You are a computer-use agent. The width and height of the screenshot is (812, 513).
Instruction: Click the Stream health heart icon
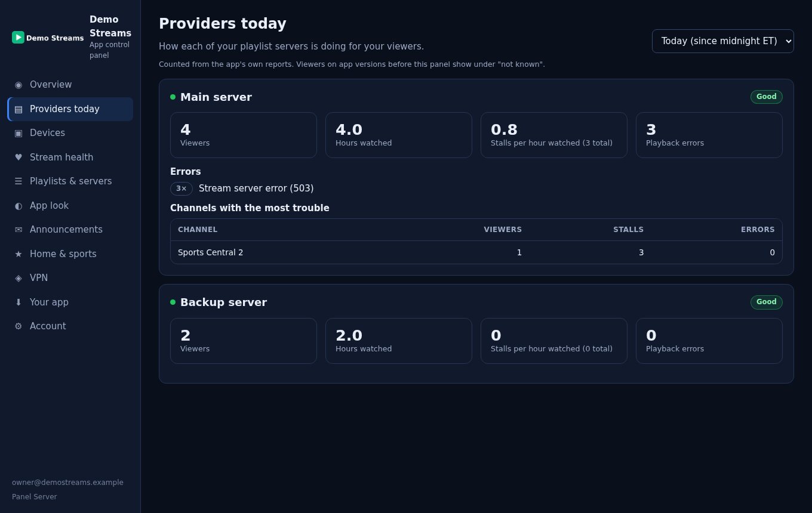click(19, 157)
